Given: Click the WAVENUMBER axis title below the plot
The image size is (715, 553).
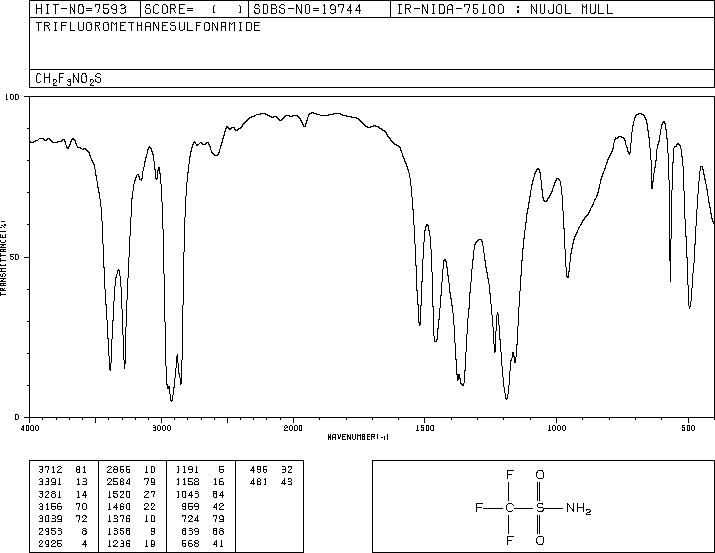Looking at the screenshot, I should (358, 437).
